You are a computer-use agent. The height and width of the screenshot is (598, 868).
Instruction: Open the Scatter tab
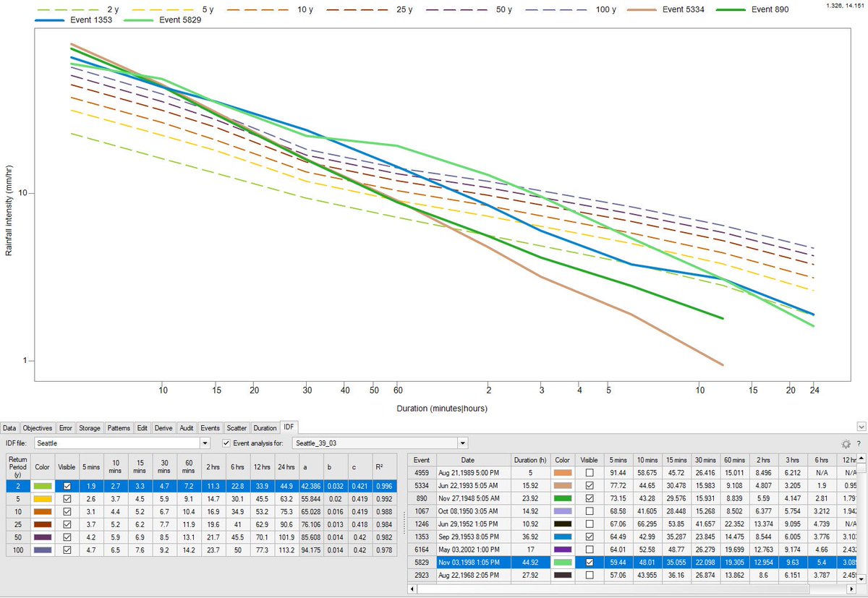(x=237, y=428)
